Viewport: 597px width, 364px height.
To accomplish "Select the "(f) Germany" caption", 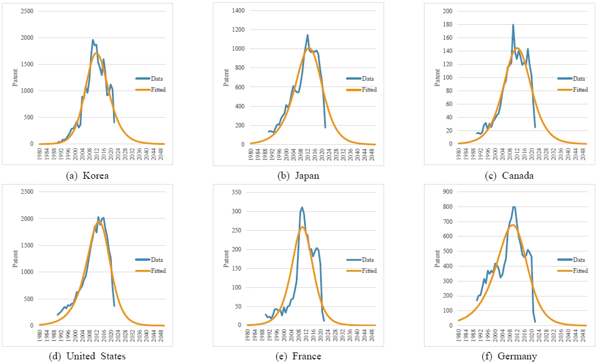I will pyautogui.click(x=509, y=357).
